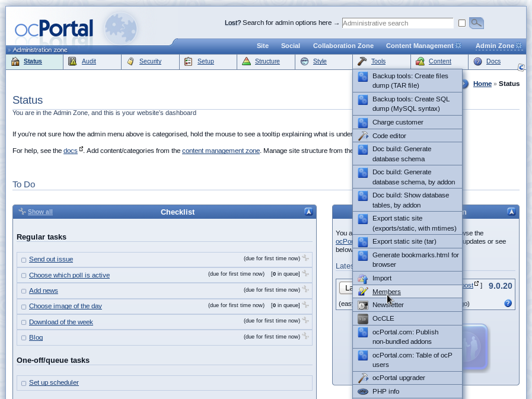
Task: Click the wrench icon beside Send out issue
Action: (x=305, y=258)
